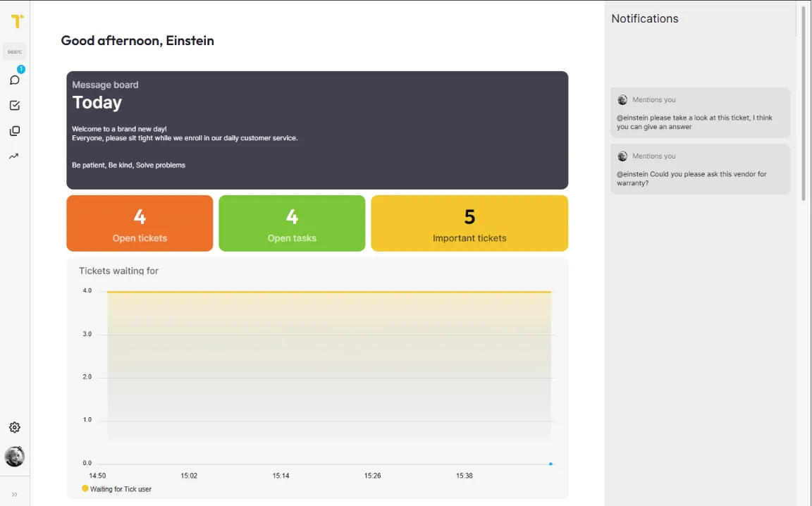Viewport: 812px width, 506px height.
Task: Click avatar on first Mentions you notification
Action: click(x=622, y=99)
